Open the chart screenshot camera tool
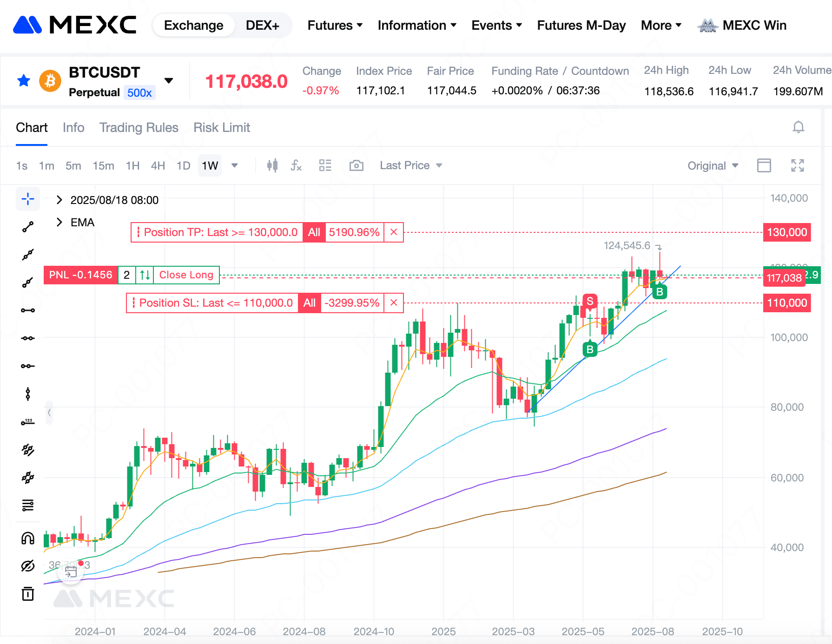 point(356,165)
